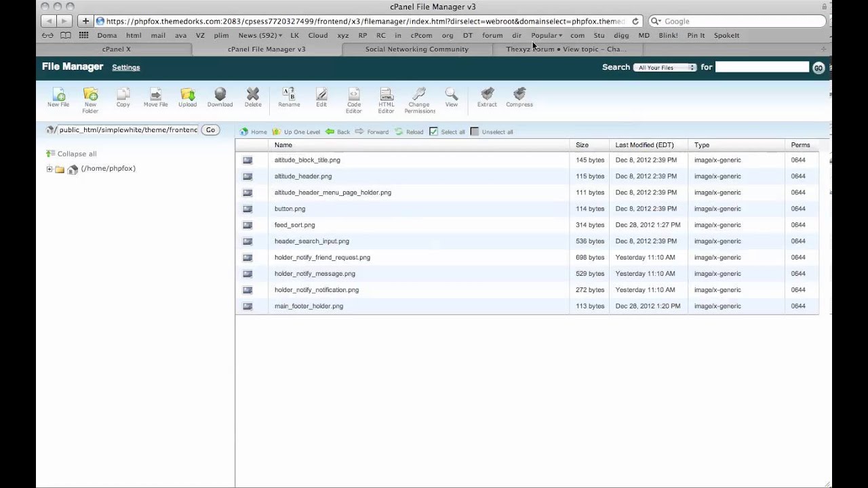Open File Manager Settings link
Viewport: 868px width, 488px height.
pyautogui.click(x=126, y=67)
